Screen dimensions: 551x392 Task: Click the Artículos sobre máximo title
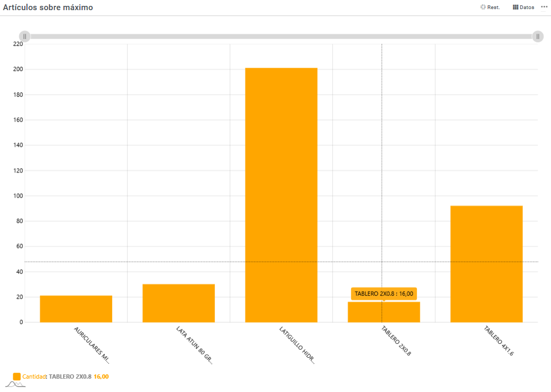pyautogui.click(x=48, y=7)
